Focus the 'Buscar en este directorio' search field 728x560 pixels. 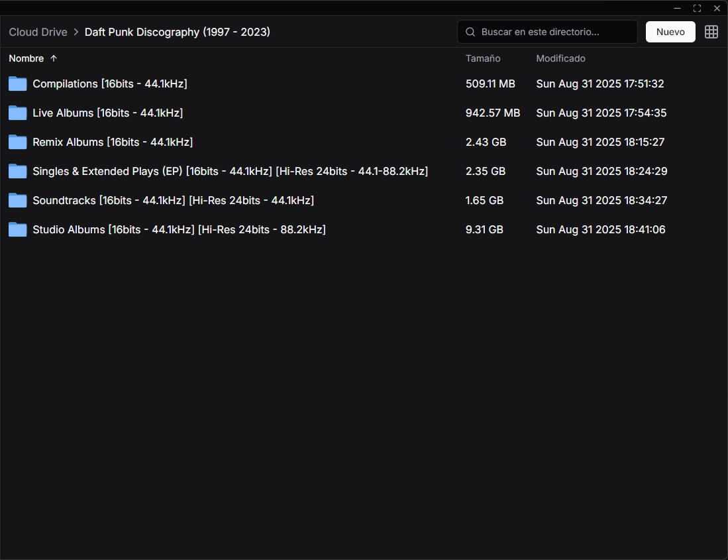(x=547, y=32)
